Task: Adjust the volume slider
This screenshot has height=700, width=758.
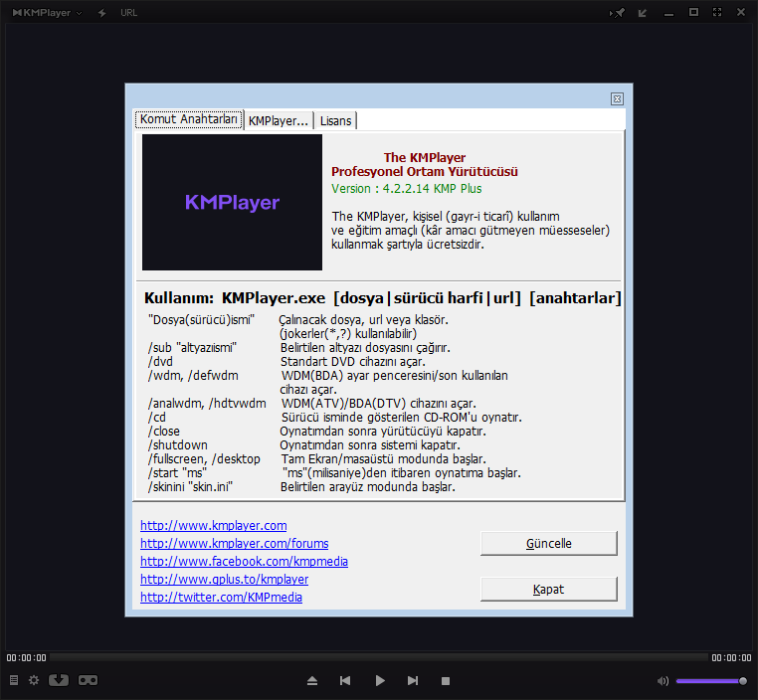Action: pos(711,681)
